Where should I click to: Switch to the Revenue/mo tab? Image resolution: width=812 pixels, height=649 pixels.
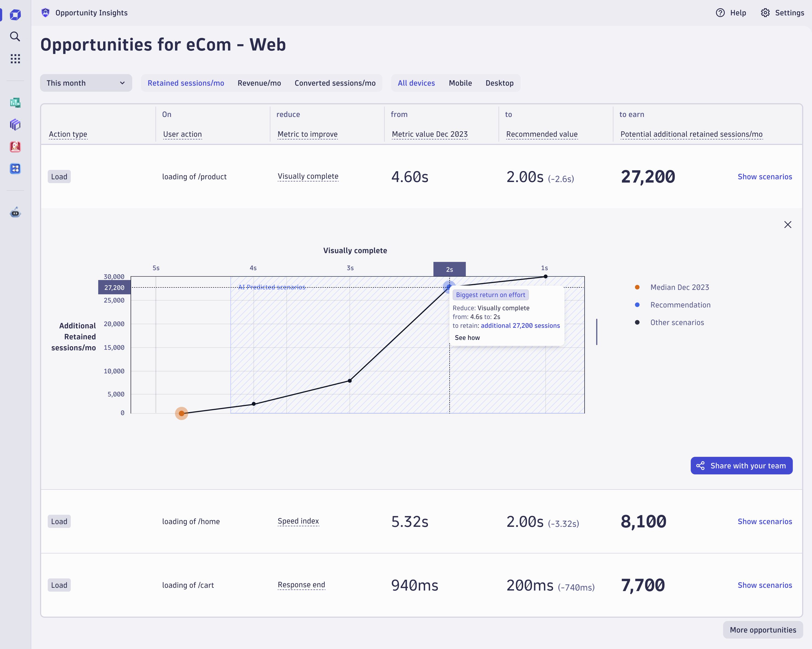[259, 83]
